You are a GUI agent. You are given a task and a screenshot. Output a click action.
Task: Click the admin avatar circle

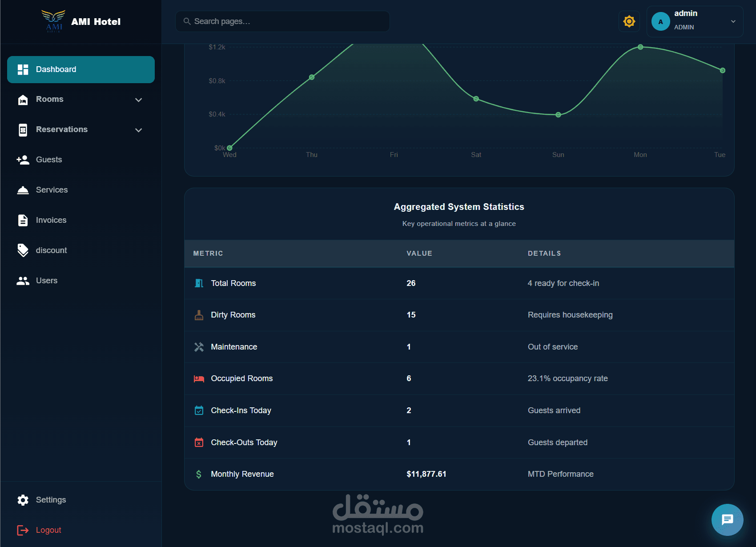click(x=661, y=21)
